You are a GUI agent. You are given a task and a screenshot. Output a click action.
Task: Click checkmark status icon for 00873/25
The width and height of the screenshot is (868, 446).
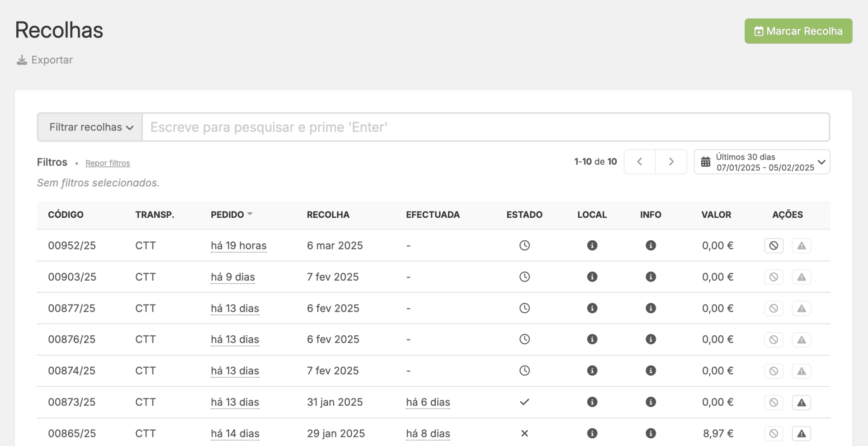[524, 402]
